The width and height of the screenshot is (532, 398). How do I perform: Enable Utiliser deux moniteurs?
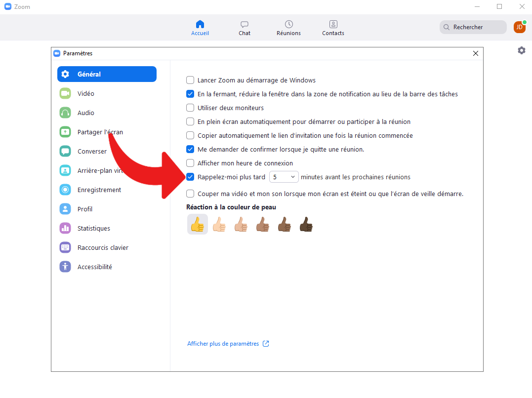point(190,108)
